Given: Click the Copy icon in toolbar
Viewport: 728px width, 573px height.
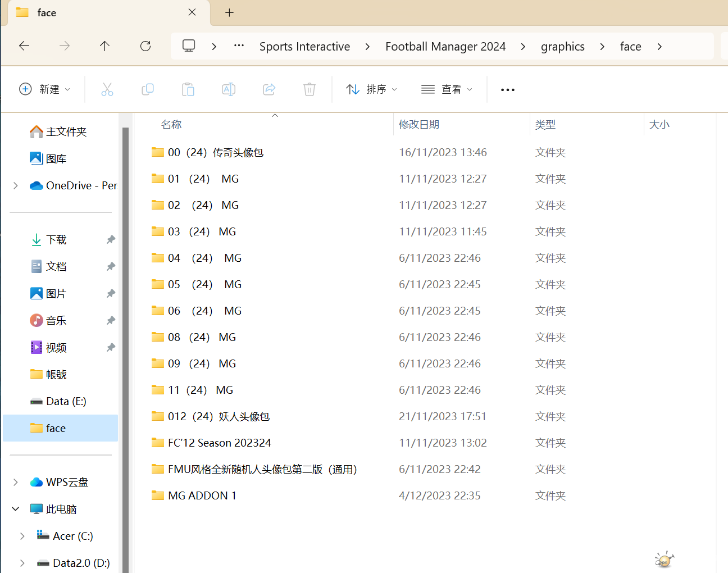Looking at the screenshot, I should [x=148, y=89].
